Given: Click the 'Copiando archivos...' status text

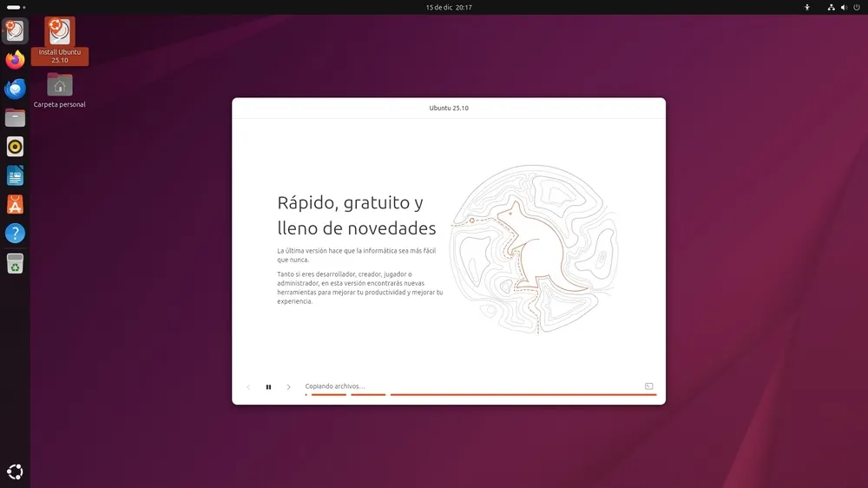Looking at the screenshot, I should pyautogui.click(x=335, y=386).
